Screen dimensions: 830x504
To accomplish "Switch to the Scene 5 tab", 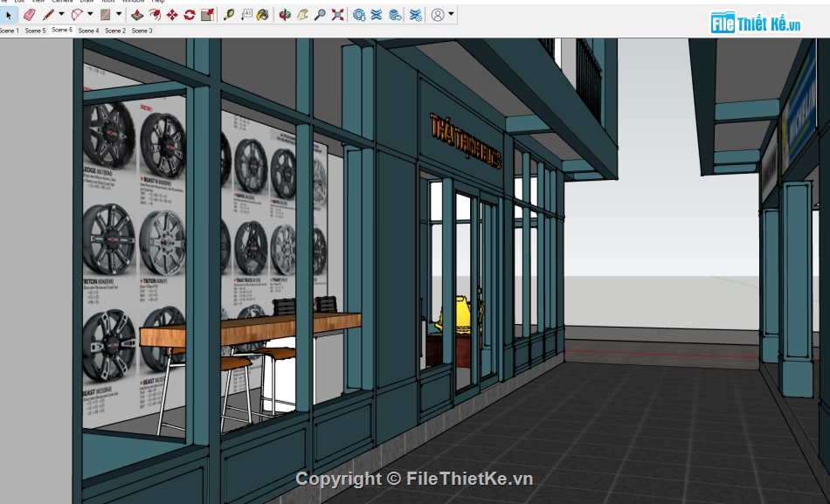I will click(x=36, y=31).
